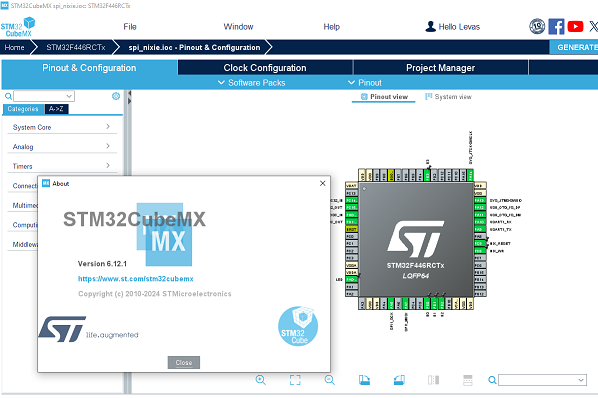Open the Facebook icon in the header
The height and width of the screenshot is (398, 598).
click(556, 27)
